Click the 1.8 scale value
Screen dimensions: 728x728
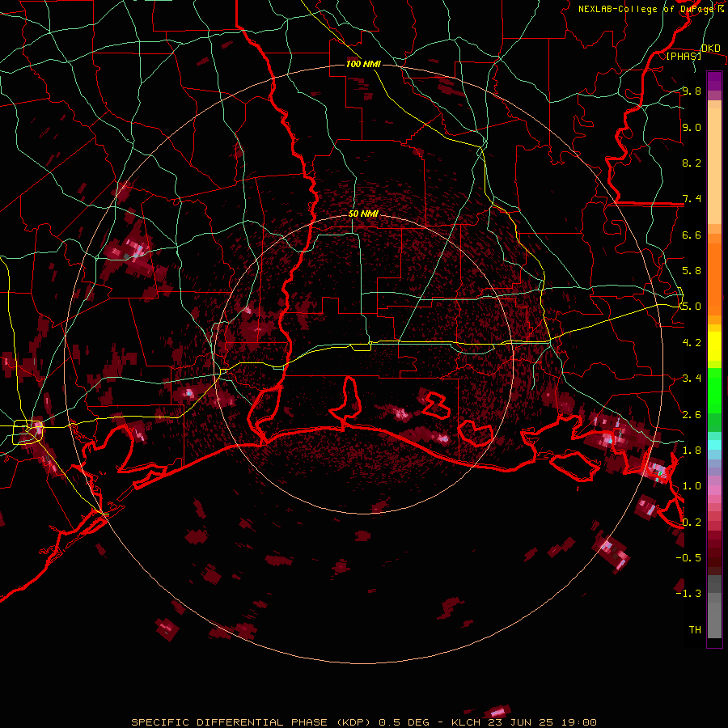692,451
